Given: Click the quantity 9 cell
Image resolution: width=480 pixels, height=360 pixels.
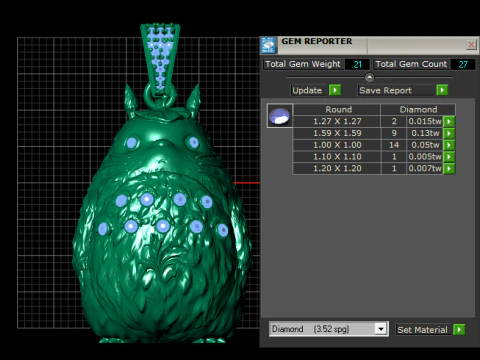Looking at the screenshot, I should point(394,133).
